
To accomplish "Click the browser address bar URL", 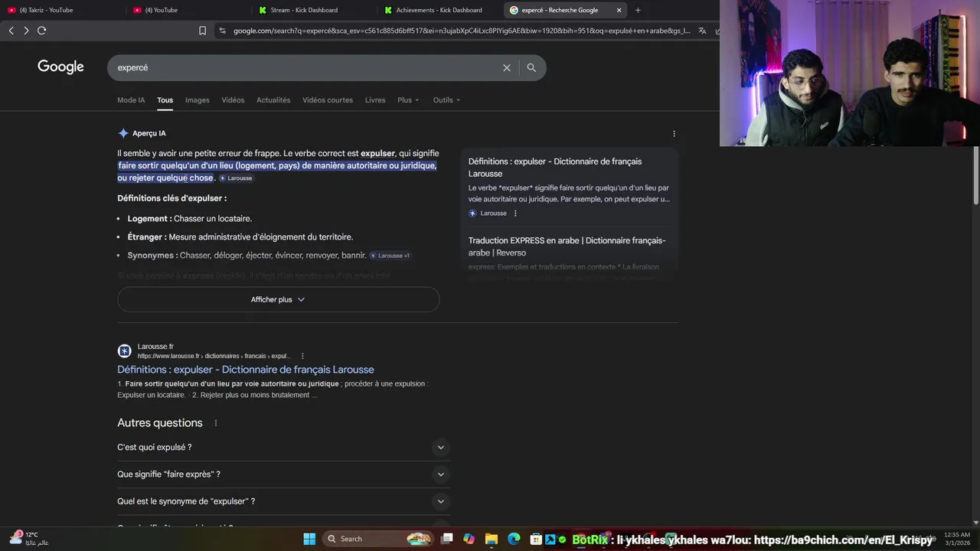I will coord(461,31).
